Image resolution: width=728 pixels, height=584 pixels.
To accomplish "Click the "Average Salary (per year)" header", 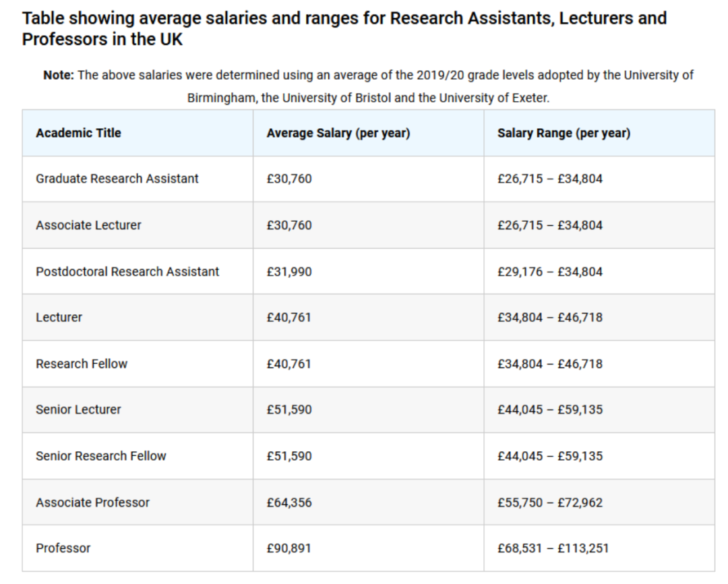I will click(x=338, y=133).
